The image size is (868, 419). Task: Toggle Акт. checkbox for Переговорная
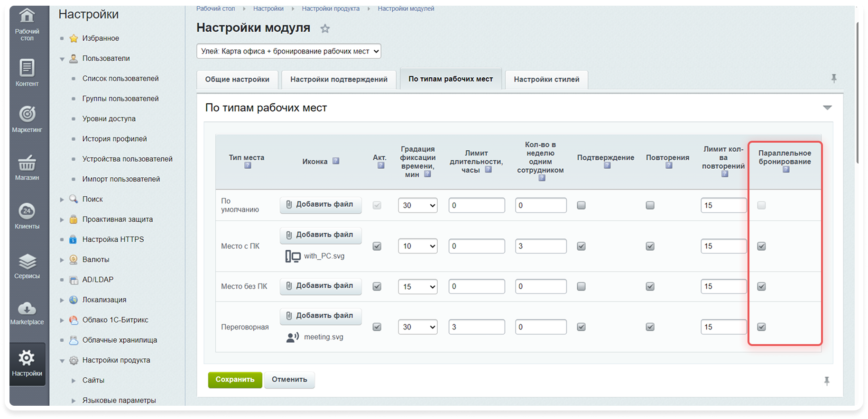377,327
